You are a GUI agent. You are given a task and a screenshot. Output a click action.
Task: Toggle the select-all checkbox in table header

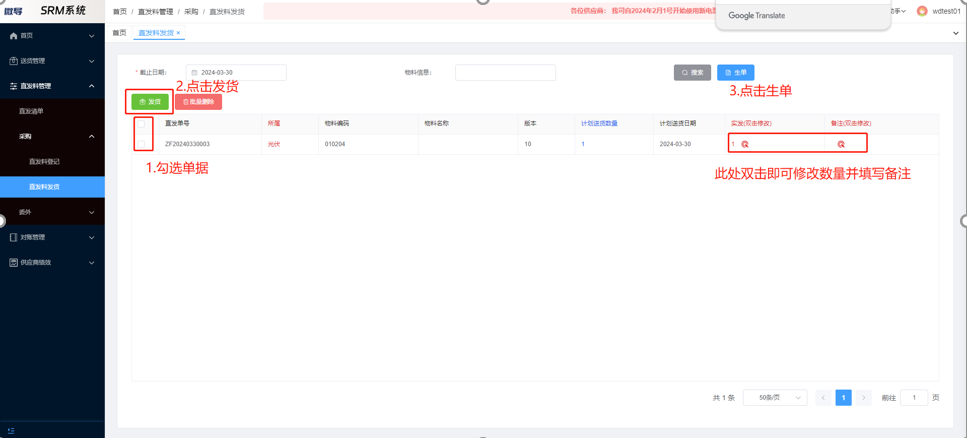click(x=143, y=124)
